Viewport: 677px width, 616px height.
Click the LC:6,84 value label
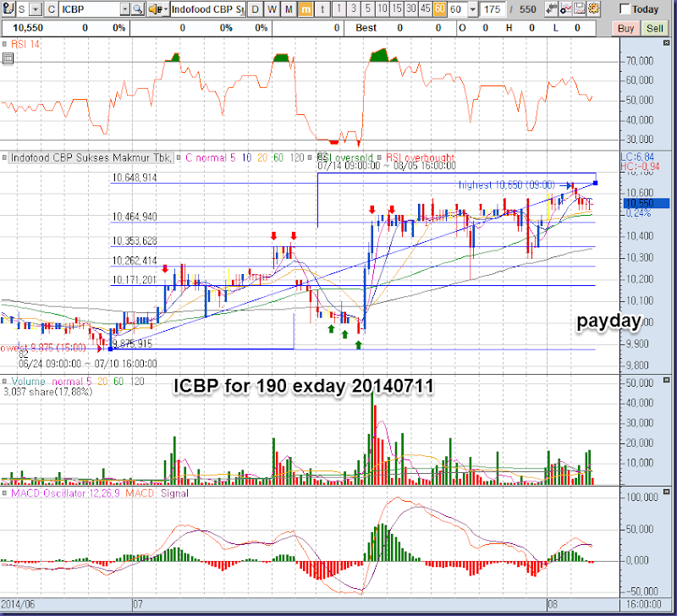(x=637, y=157)
